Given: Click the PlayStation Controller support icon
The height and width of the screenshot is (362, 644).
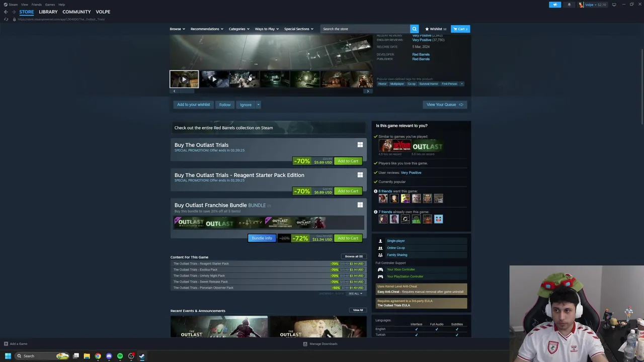Looking at the screenshot, I should tap(380, 277).
